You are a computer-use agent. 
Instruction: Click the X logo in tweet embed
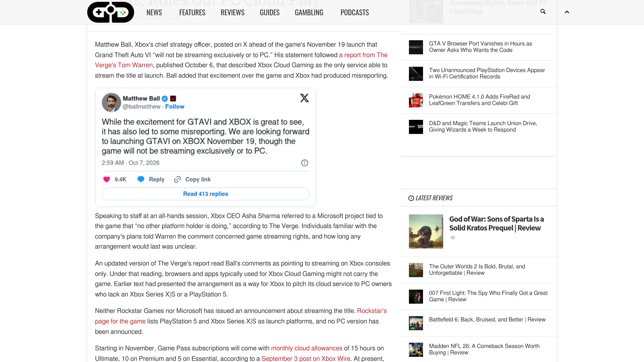(x=304, y=98)
